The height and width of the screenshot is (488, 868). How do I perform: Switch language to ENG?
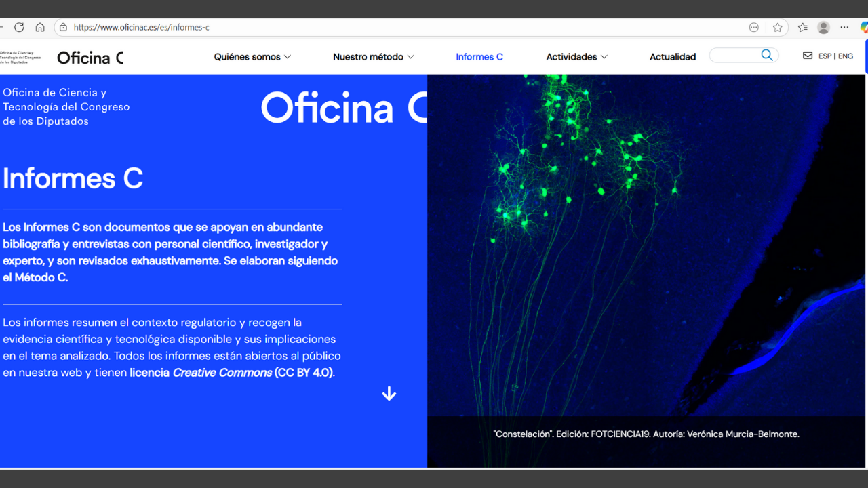846,56
